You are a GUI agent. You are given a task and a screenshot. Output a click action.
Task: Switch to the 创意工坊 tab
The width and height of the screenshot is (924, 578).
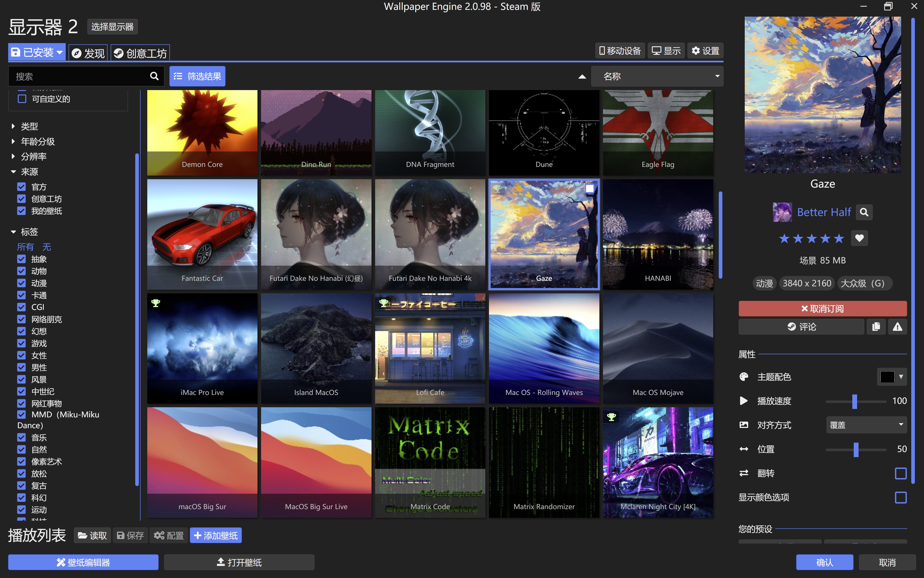click(140, 53)
